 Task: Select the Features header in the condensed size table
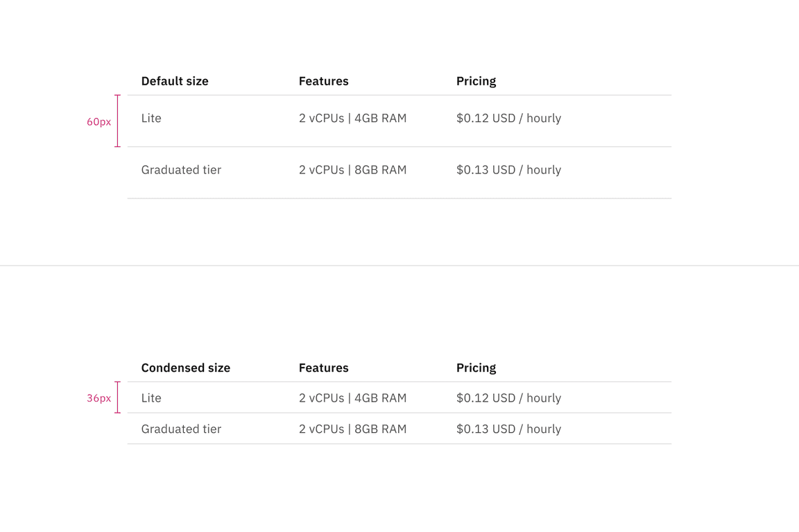tap(323, 368)
